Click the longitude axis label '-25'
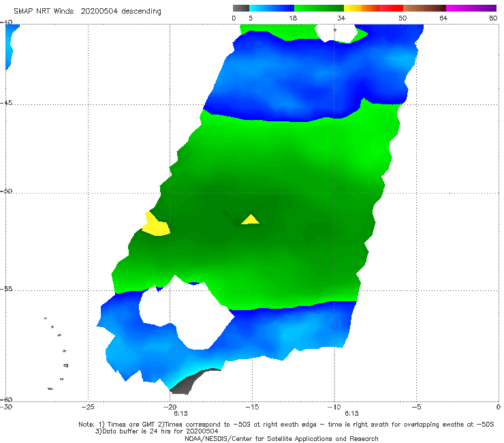This screenshot has height=443, width=504. pos(88,407)
